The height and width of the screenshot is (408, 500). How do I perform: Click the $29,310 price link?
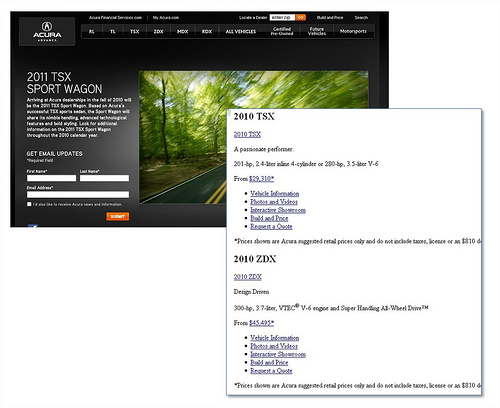tap(261, 179)
